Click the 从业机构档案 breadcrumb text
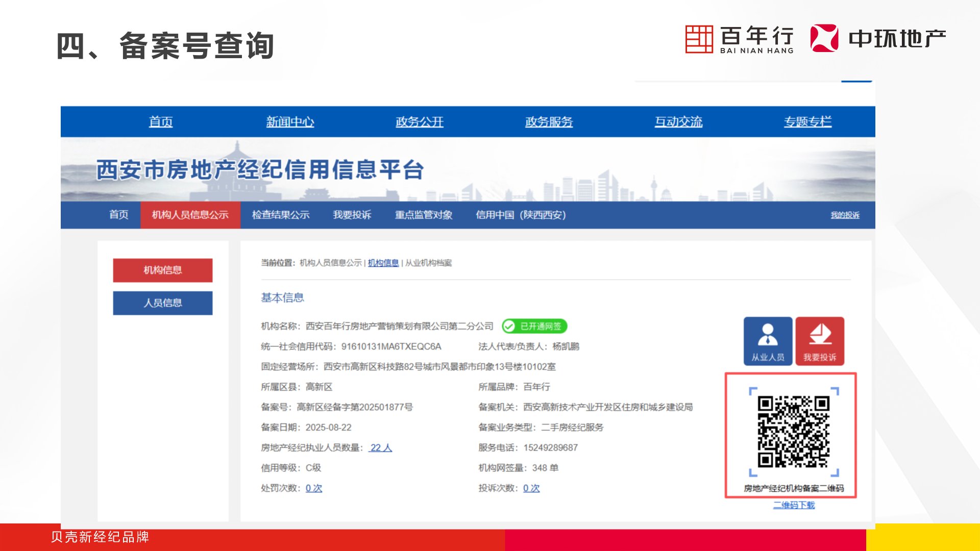This screenshot has width=980, height=551. tap(429, 263)
